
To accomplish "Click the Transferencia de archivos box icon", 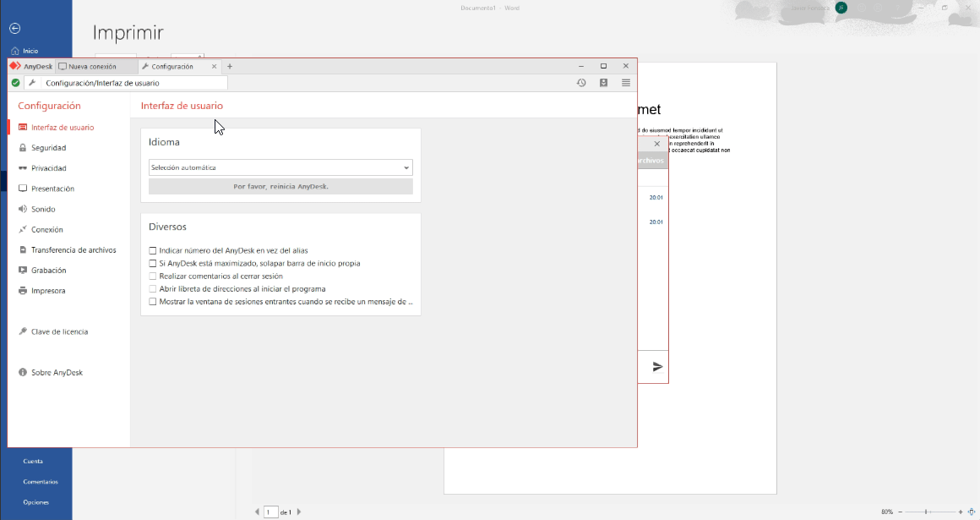I will pos(23,249).
